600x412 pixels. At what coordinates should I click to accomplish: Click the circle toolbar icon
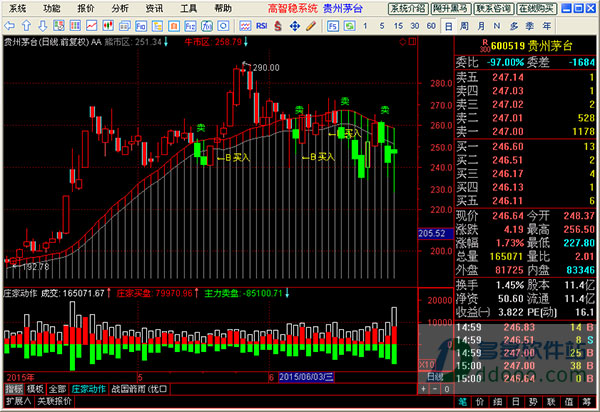click(x=223, y=26)
